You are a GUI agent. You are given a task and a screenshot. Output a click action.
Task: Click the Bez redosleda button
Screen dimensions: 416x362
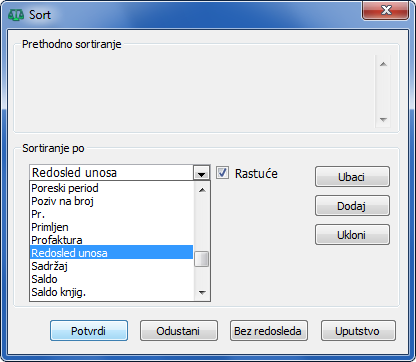pyautogui.click(x=269, y=331)
